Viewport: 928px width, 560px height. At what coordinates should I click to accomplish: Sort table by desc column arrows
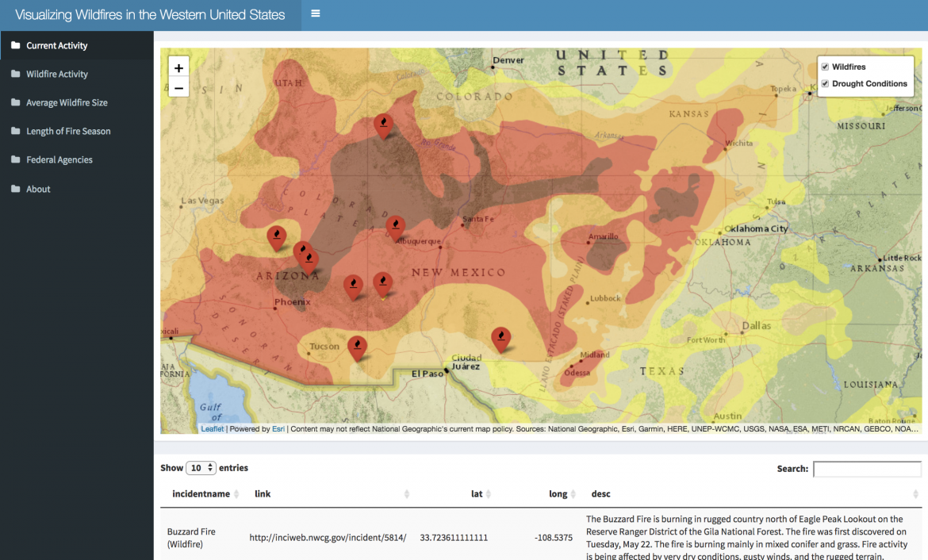[x=915, y=493]
